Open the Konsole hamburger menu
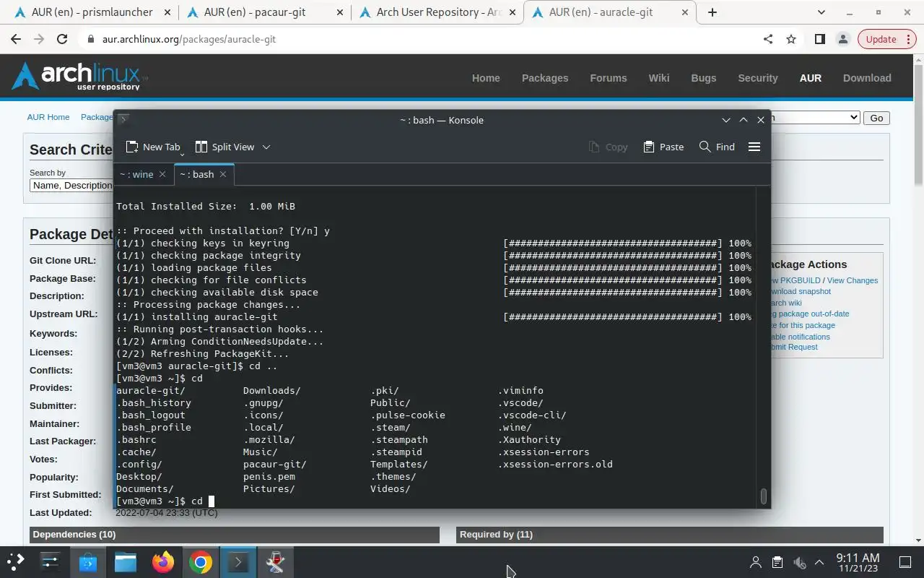Viewport: 924px width, 578px height. 754,147
